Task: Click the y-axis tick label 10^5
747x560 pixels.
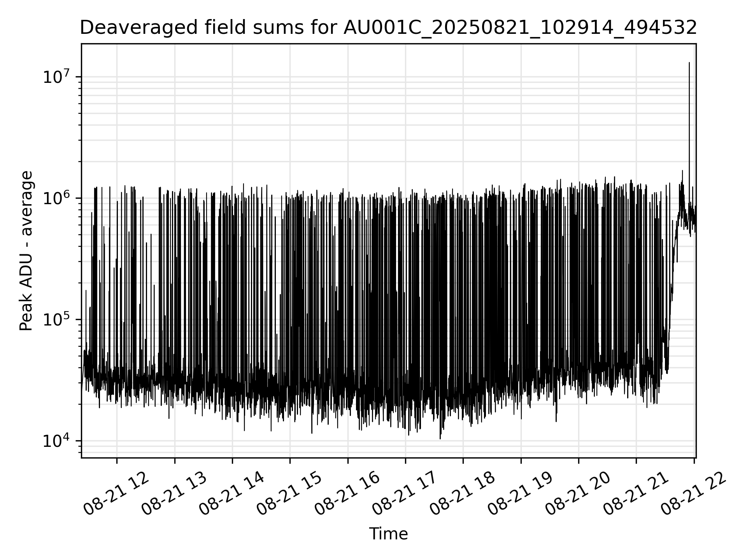Action: [x=57, y=319]
